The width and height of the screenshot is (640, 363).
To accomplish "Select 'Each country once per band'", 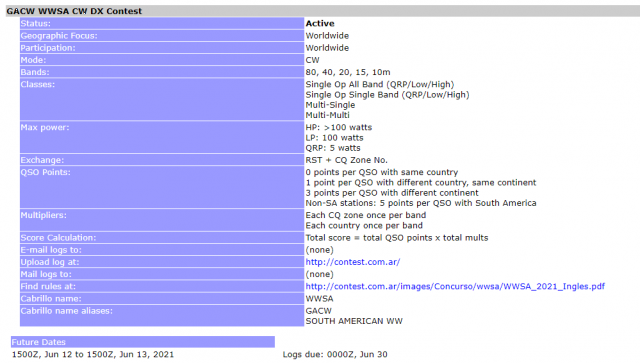I will (364, 225).
